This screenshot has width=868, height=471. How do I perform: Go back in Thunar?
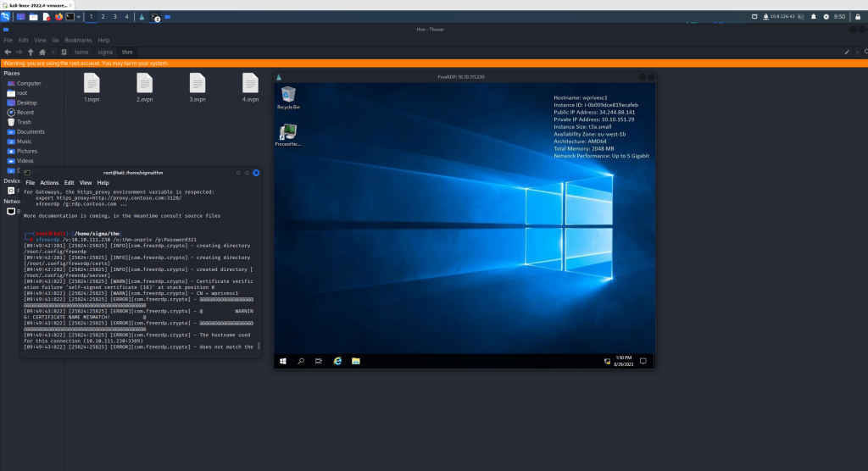8,52
